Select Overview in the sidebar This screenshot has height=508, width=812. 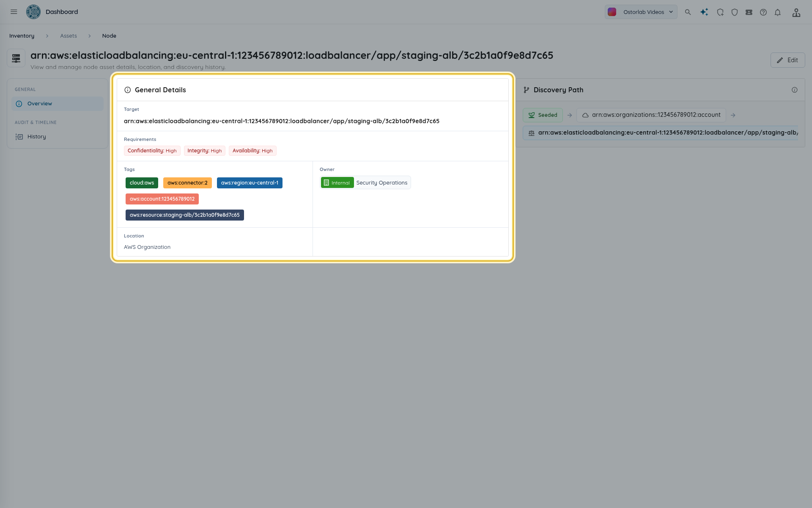pos(58,104)
